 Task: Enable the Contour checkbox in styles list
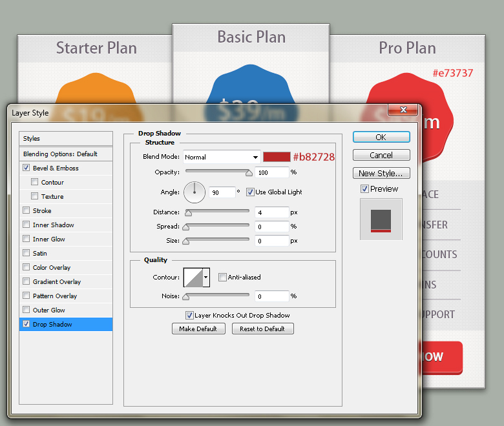[34, 182]
